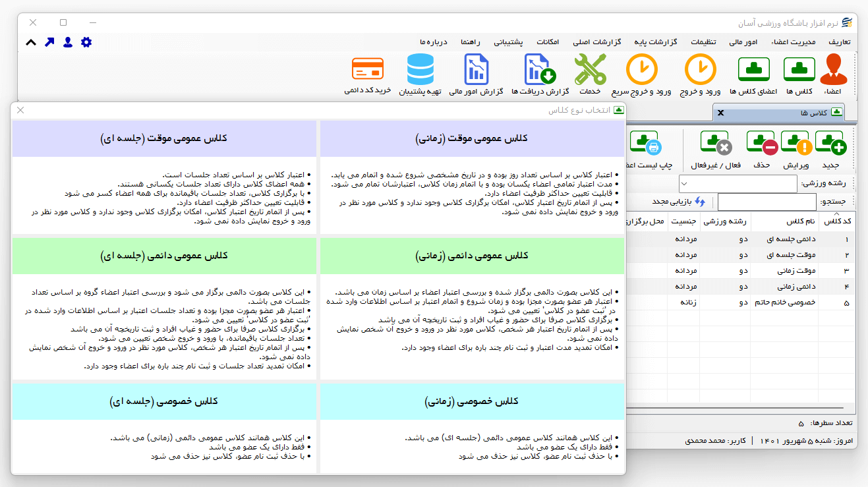This screenshot has height=487, width=868.
Task: Choose کلاس عمومی موقت (زمانی) class type
Action: point(471,138)
